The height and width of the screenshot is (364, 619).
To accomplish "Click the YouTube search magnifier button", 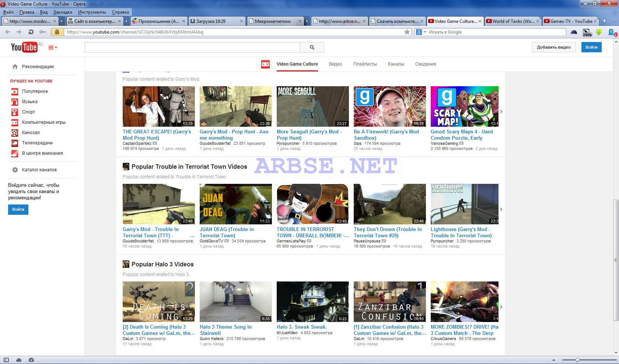I will point(312,47).
